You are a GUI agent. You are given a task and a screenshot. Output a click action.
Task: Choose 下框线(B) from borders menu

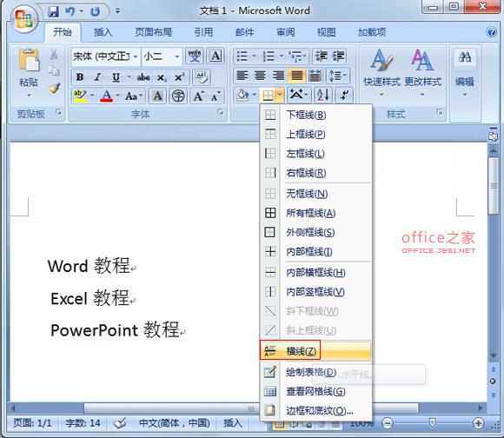[x=316, y=115]
